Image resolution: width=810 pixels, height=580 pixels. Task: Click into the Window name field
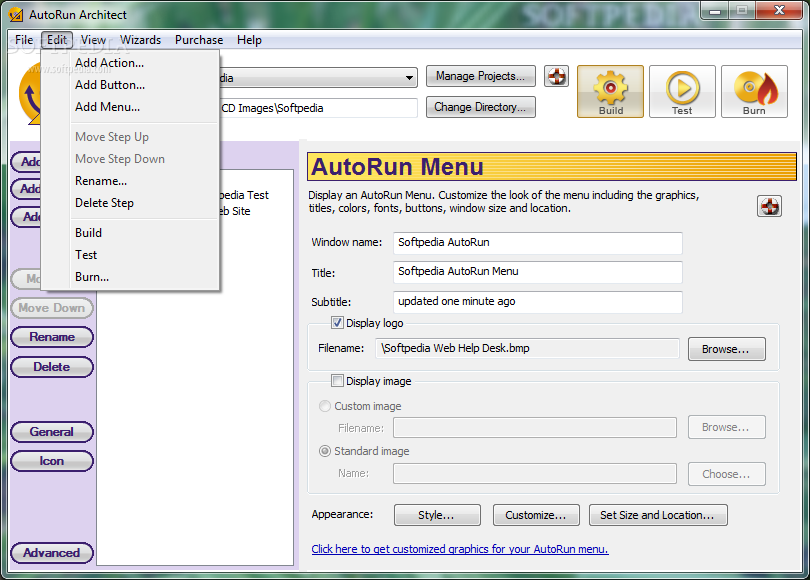pos(537,243)
